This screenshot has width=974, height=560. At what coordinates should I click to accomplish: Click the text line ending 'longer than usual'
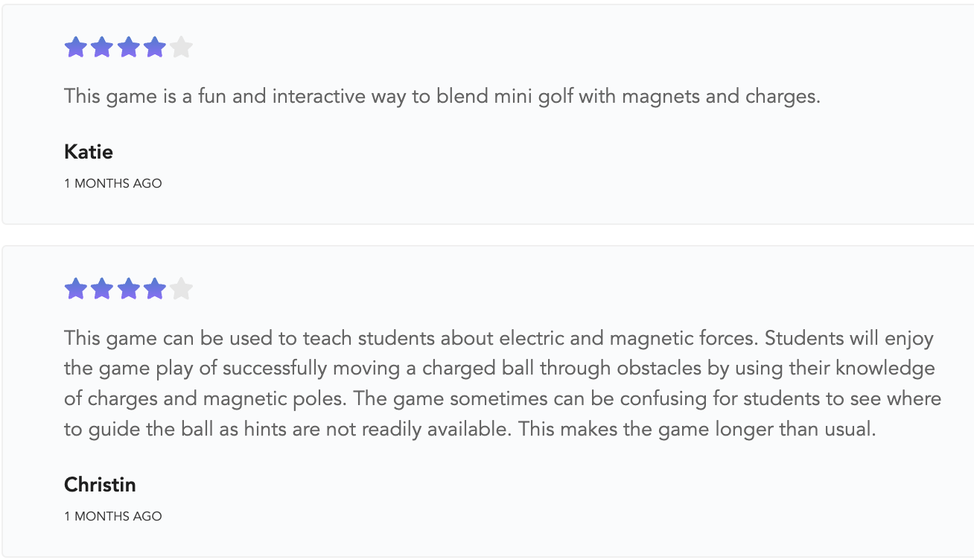(470, 430)
